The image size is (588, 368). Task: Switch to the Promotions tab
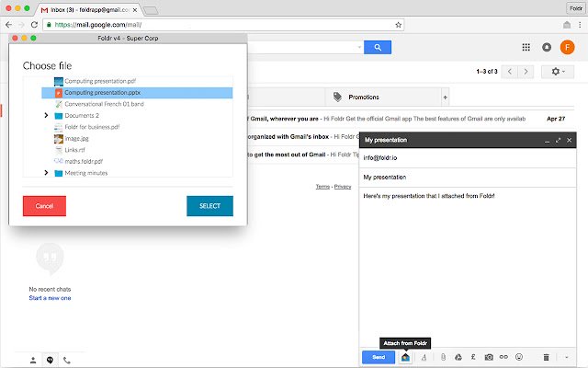(382, 97)
